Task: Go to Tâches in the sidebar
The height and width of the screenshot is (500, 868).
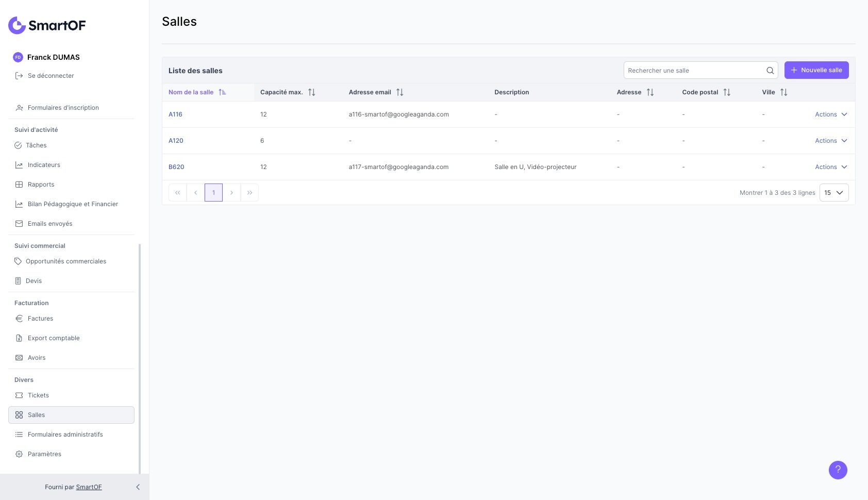Action: 71,145
